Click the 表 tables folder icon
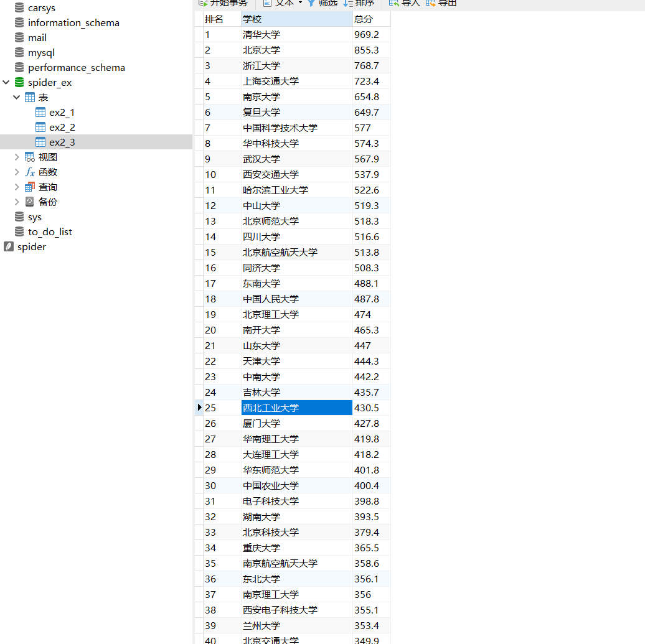This screenshot has height=644, width=645. [30, 97]
